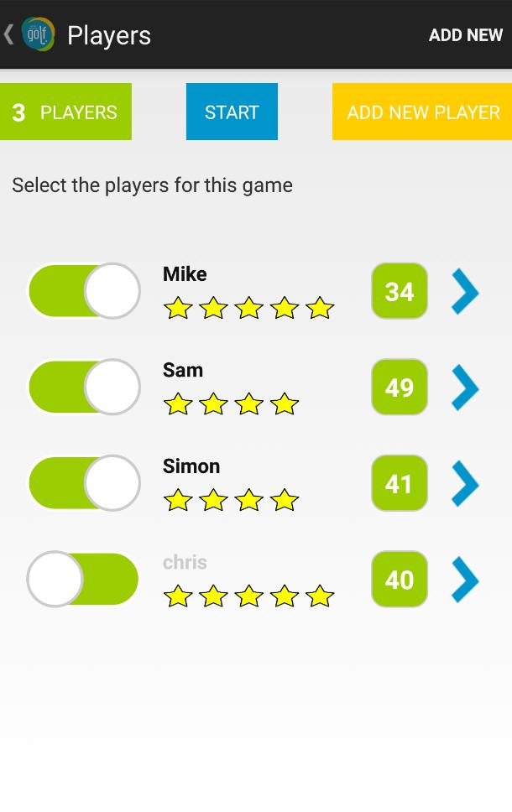Click Sam's score badge showing 49
512x812 pixels.
400,387
